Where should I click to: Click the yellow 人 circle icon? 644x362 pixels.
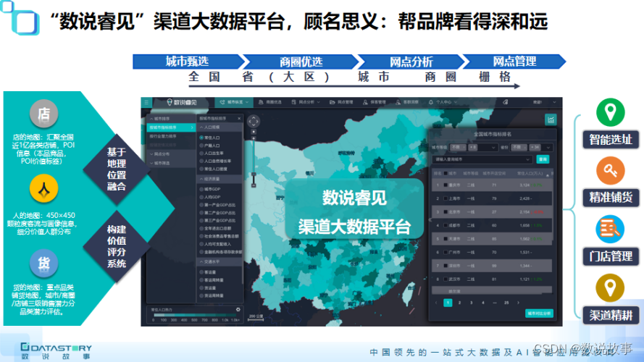(x=44, y=188)
